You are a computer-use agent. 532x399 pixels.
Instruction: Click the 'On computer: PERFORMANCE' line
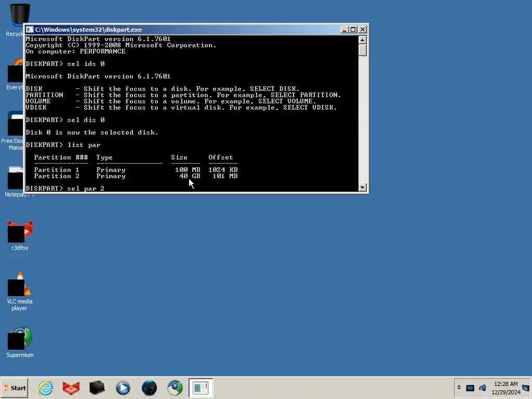(x=76, y=51)
